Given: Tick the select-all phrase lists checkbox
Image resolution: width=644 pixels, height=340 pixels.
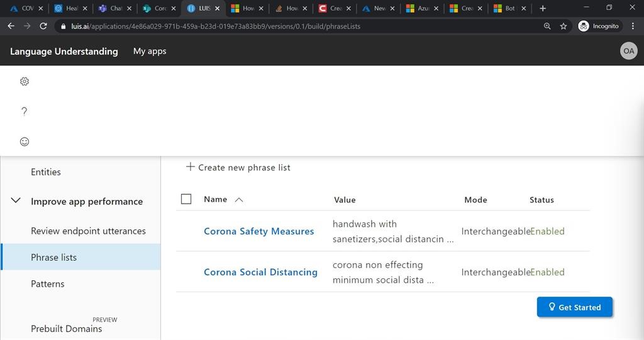Looking at the screenshot, I should (x=186, y=199).
